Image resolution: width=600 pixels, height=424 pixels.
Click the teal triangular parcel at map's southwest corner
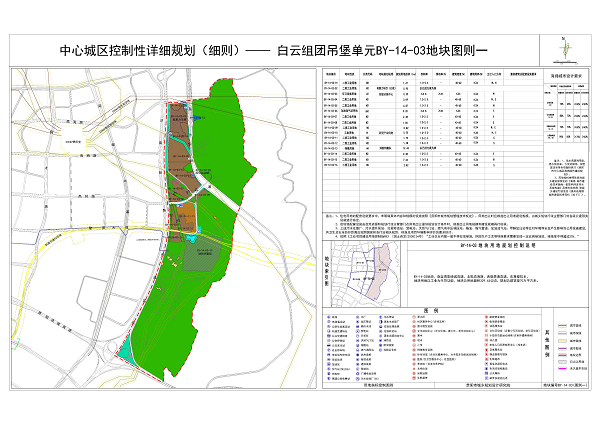pyautogui.click(x=125, y=351)
